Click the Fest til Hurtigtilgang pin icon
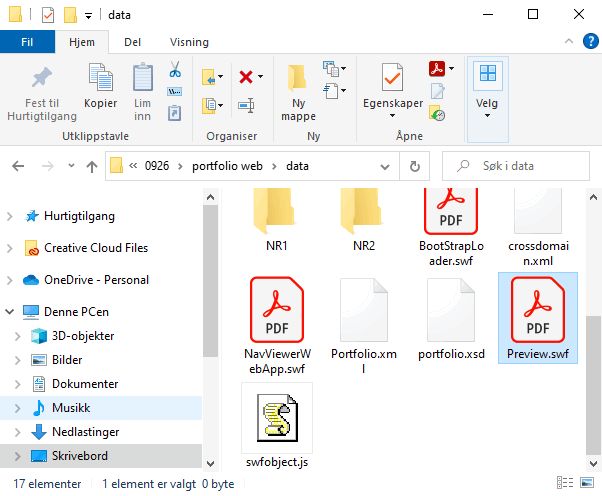This screenshot has height=496, width=602. point(42,77)
